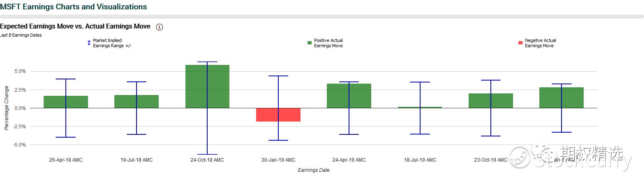The width and height of the screenshot is (644, 182).
Task: Click the green bar for 26-Apr-18 AMC
Action: click(55, 102)
